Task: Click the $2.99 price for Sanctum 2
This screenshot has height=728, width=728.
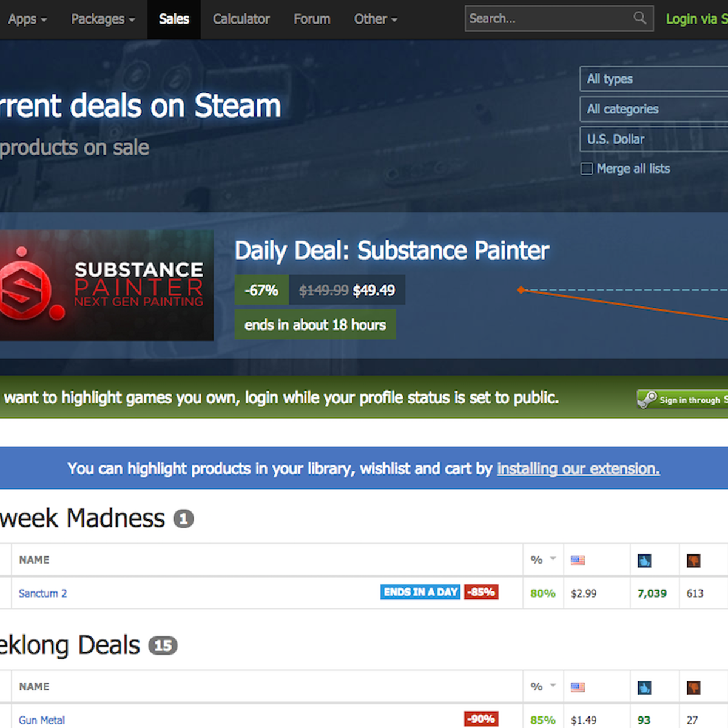Action: click(584, 593)
